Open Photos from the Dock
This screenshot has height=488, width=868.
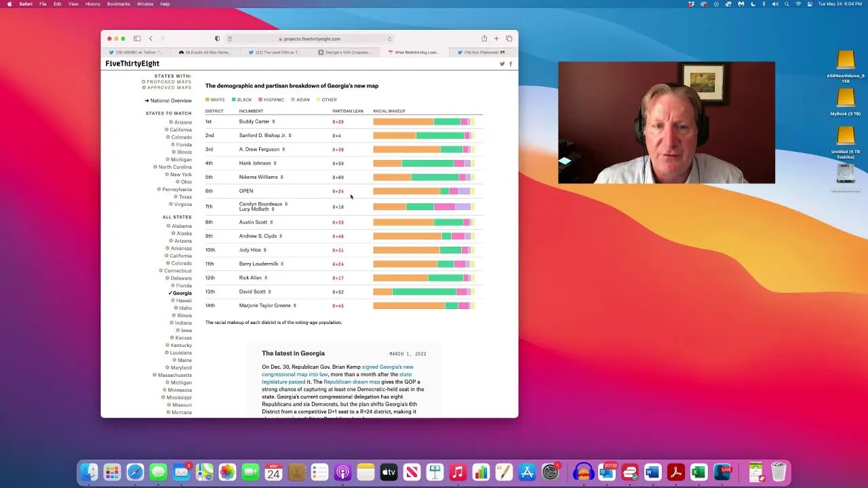[227, 472]
